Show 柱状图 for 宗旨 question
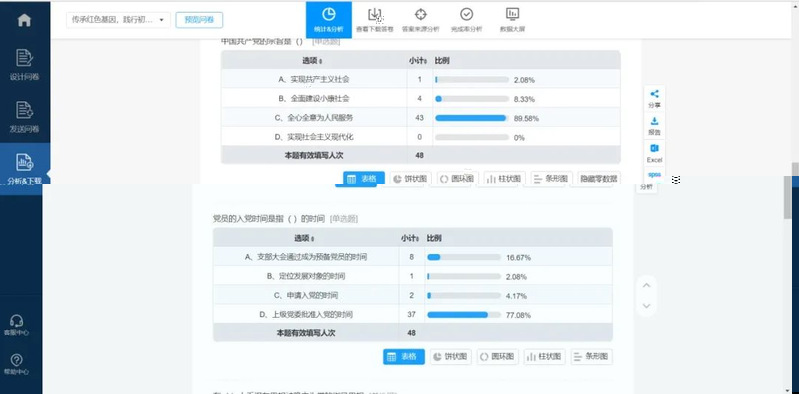The width and height of the screenshot is (799, 394). click(x=504, y=179)
